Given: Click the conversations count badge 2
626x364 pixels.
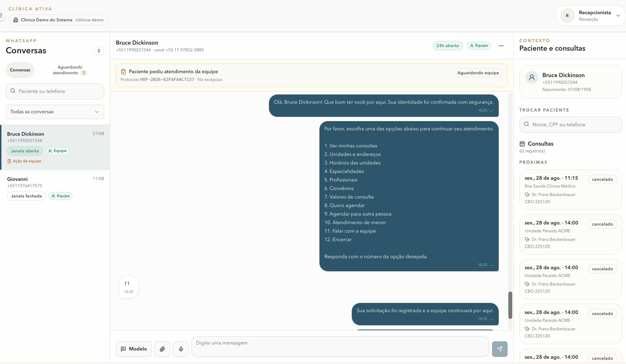Looking at the screenshot, I should [x=99, y=51].
